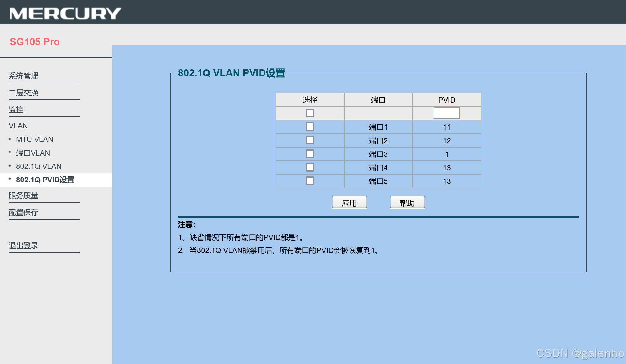Open help with the 帮助 button

click(407, 203)
